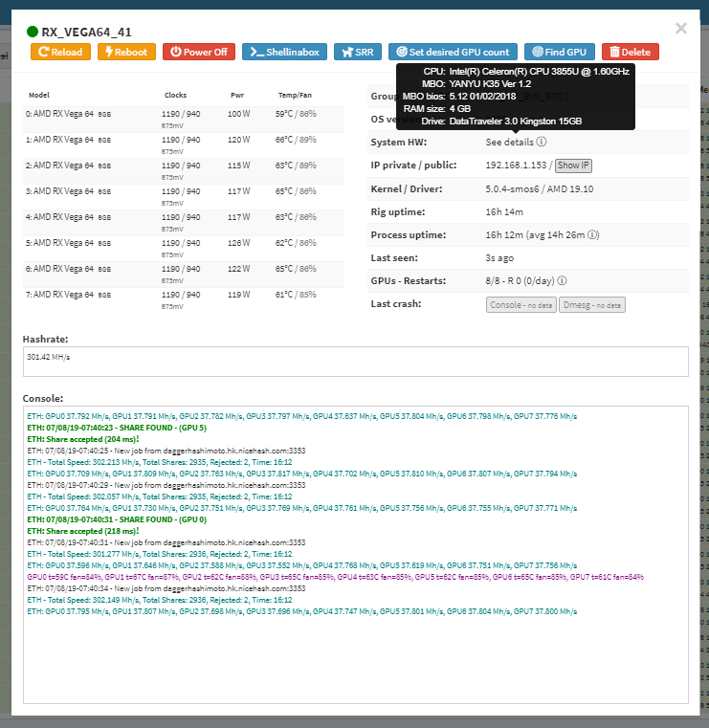This screenshot has width=709, height=728.
Task: Click the Temp/Fan column header
Action: pyautogui.click(x=295, y=95)
